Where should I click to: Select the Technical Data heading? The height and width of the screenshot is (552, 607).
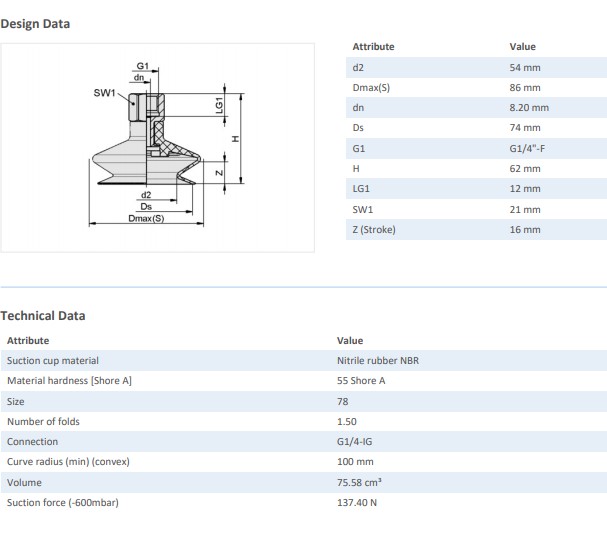[x=43, y=315]
